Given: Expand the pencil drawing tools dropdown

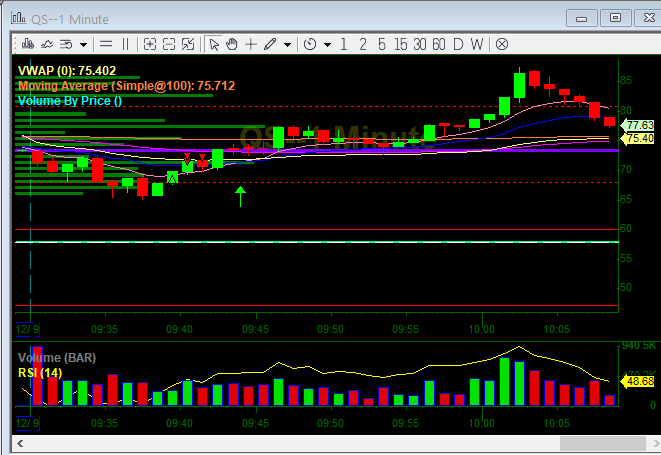Looking at the screenshot, I should click(288, 44).
